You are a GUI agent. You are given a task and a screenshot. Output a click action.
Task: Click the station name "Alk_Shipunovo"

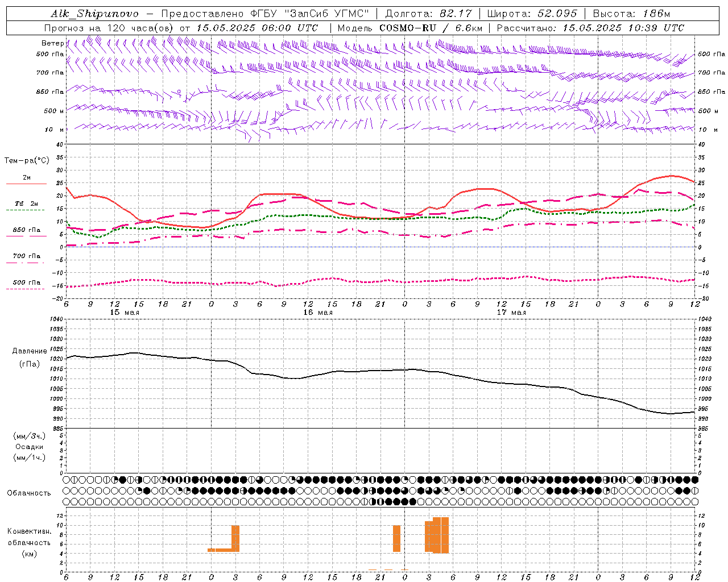pyautogui.click(x=95, y=14)
